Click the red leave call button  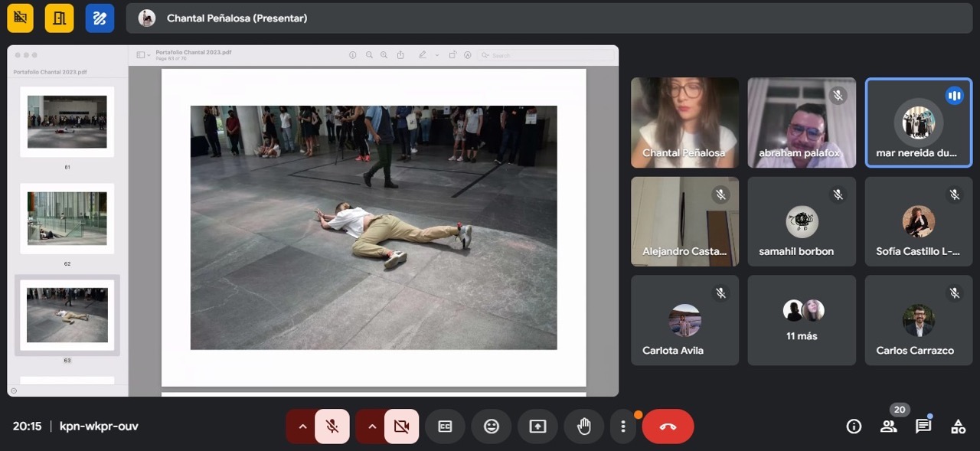pyautogui.click(x=668, y=426)
